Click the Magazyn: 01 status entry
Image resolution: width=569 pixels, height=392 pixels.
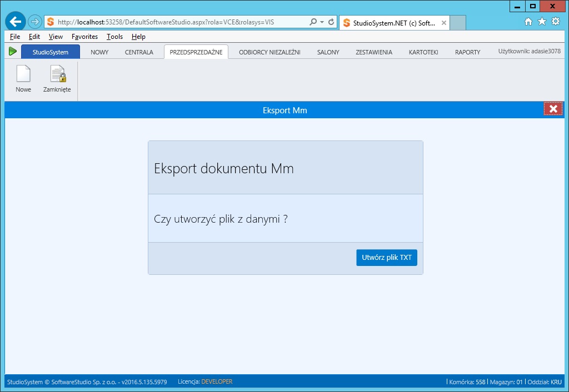pos(506,382)
